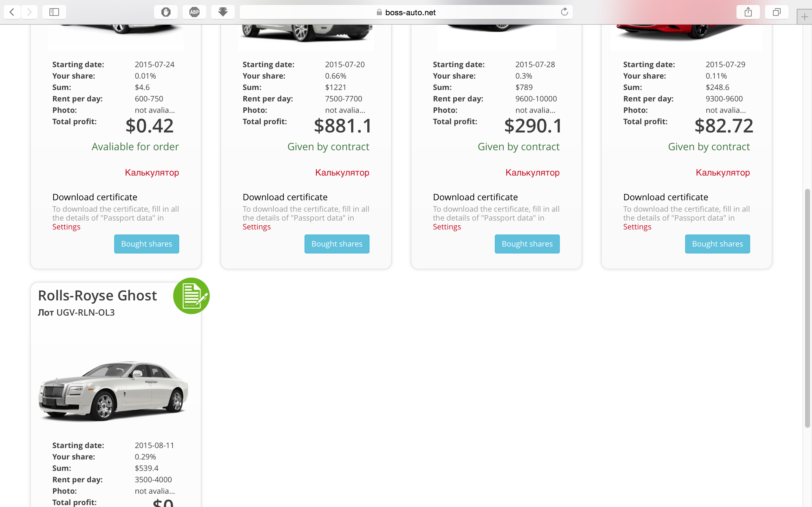Viewport: 812px width, 507px height.
Task: Open Калькулятор link in the $290.1 card
Action: 532,172
